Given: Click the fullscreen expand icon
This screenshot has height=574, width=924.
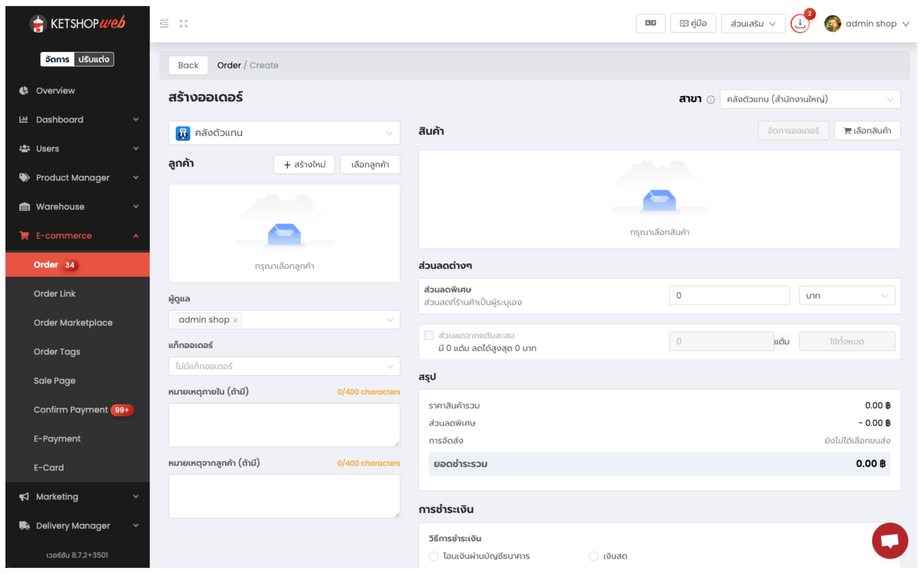Looking at the screenshot, I should 184,24.
